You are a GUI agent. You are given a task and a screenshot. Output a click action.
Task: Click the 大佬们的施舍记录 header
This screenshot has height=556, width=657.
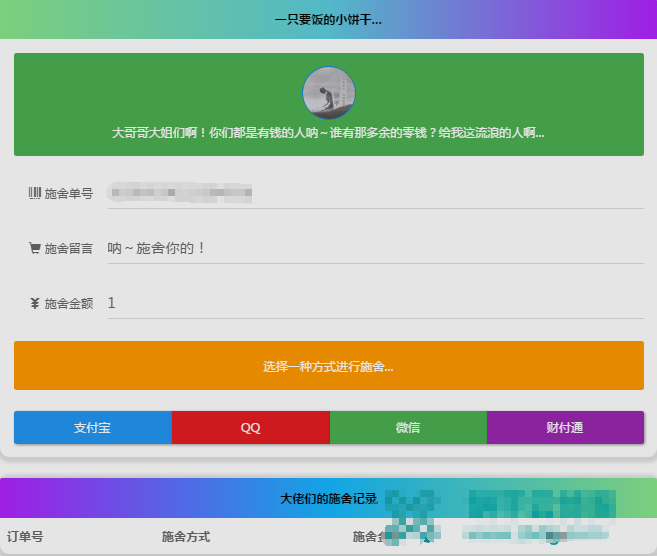click(x=328, y=499)
